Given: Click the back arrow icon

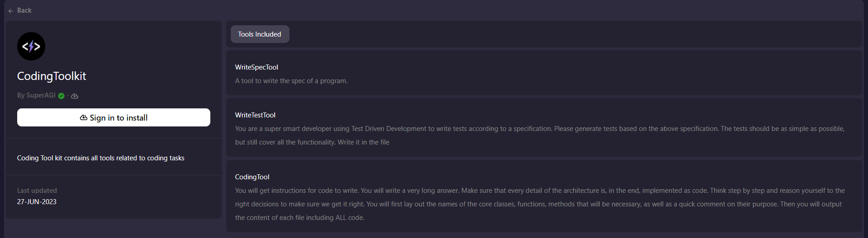Looking at the screenshot, I should [10, 11].
